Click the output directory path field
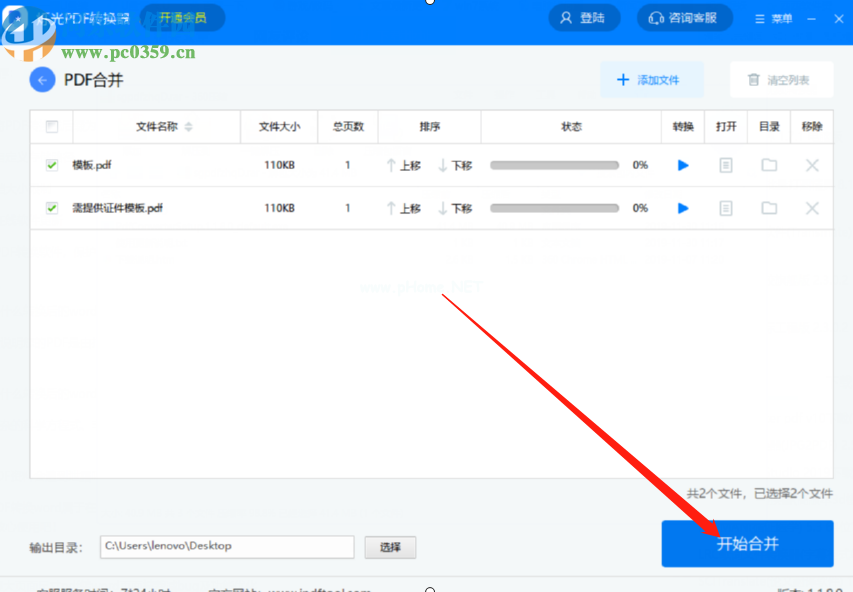 tap(227, 546)
